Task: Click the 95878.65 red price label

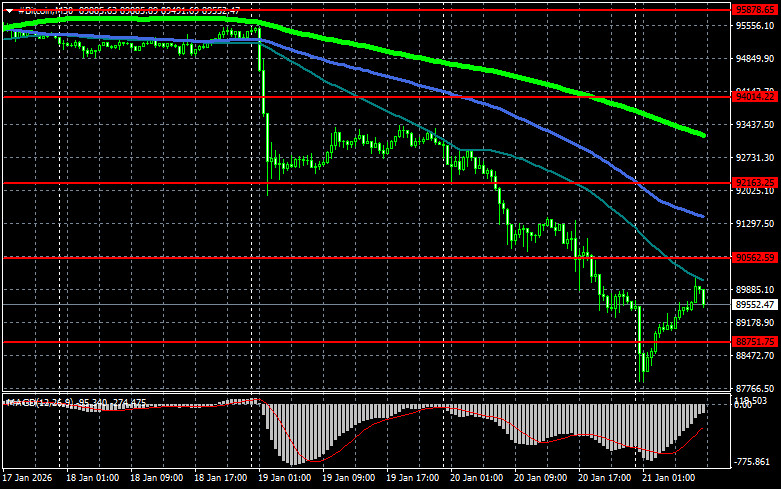Action: pyautogui.click(x=755, y=8)
